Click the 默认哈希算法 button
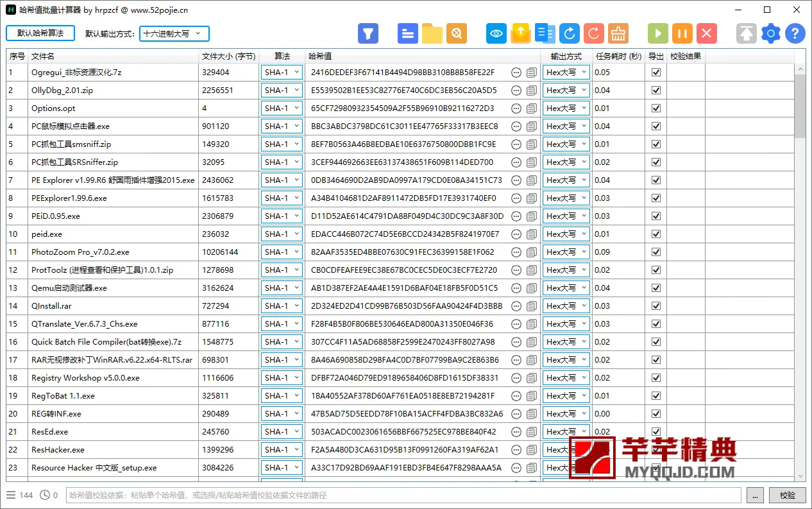The height and width of the screenshot is (509, 812). click(40, 33)
